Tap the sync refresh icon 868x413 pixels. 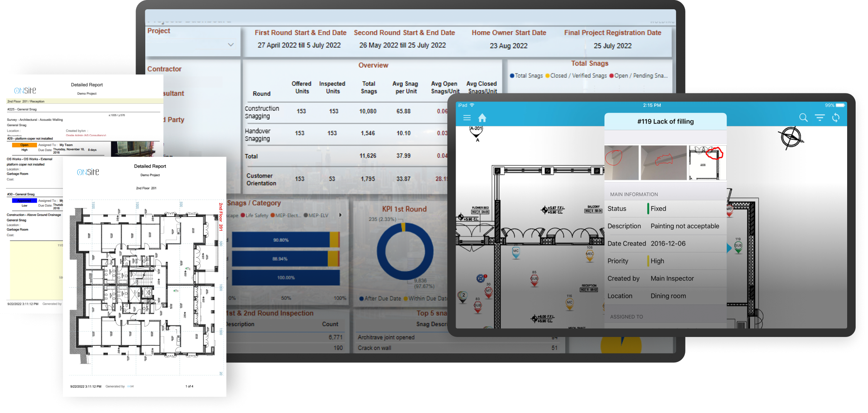click(x=836, y=118)
